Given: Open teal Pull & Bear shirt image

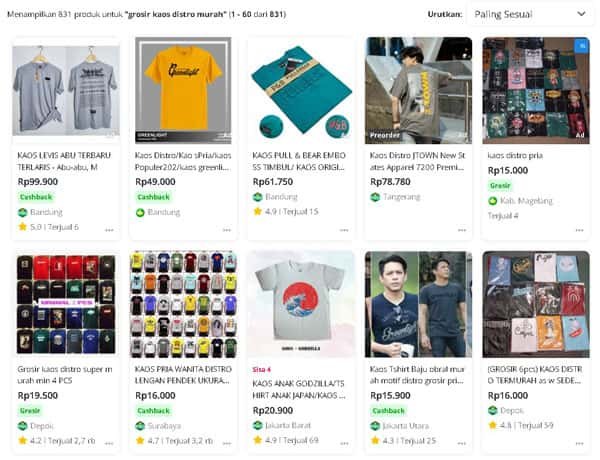Looking at the screenshot, I should pyautogui.click(x=301, y=91).
